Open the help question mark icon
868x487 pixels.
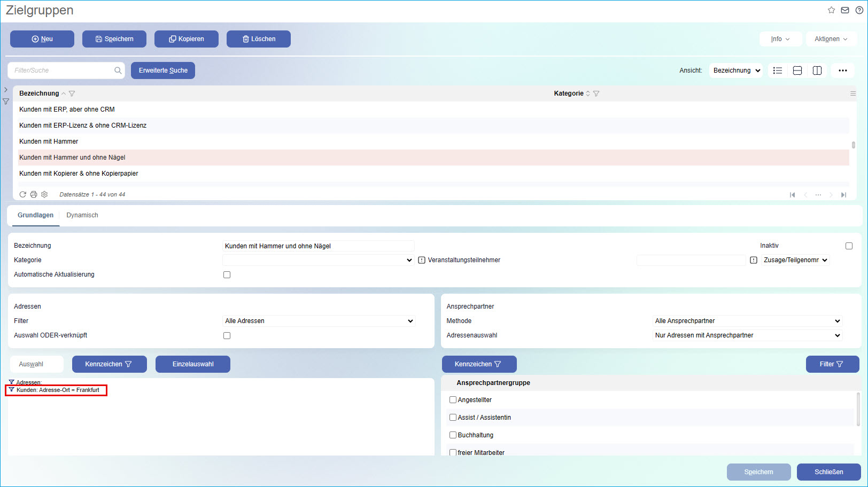tap(859, 10)
